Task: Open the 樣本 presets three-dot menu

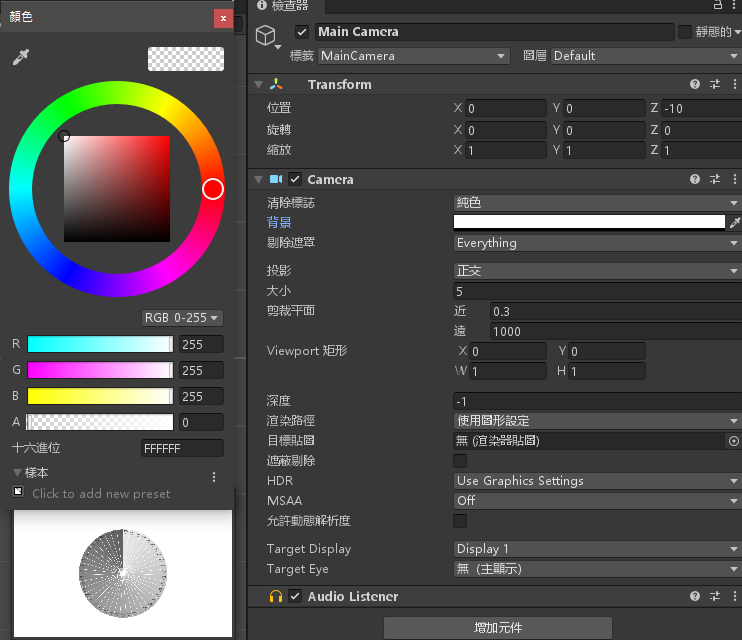Action: coord(214,477)
